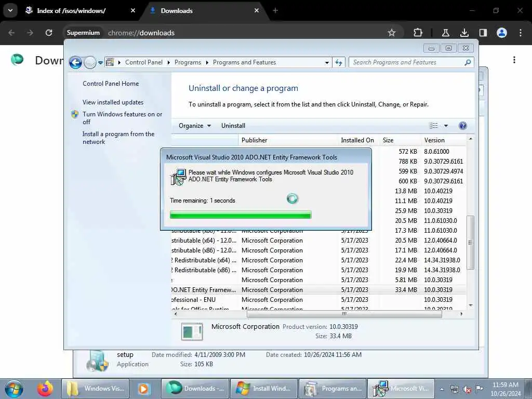Select the row ending with 'ofessional - ENU'

pyautogui.click(x=318, y=300)
